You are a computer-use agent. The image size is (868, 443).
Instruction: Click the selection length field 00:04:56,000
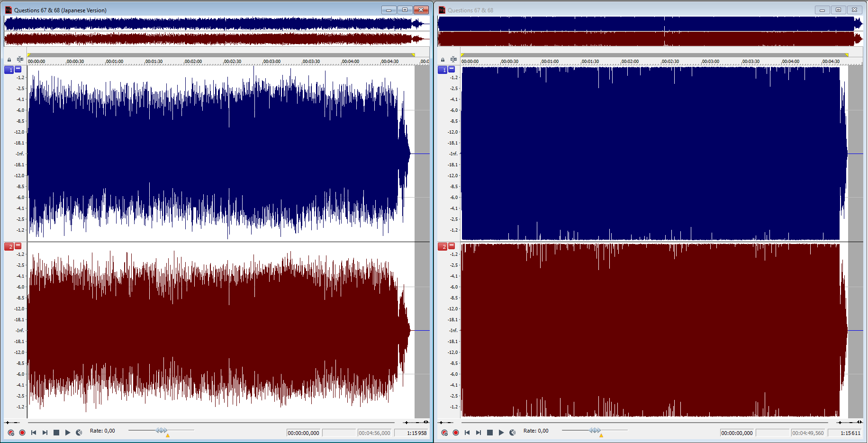[x=374, y=433]
